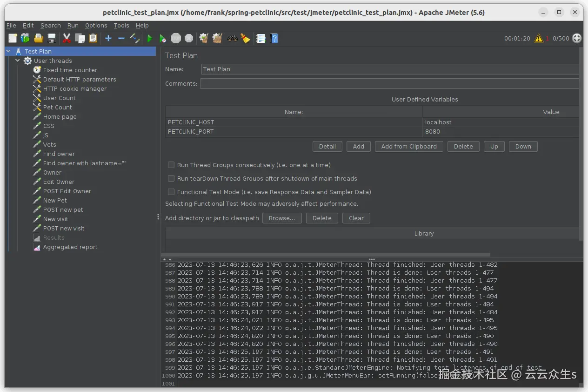Open the Options menu
The width and height of the screenshot is (588, 392).
coord(96,26)
